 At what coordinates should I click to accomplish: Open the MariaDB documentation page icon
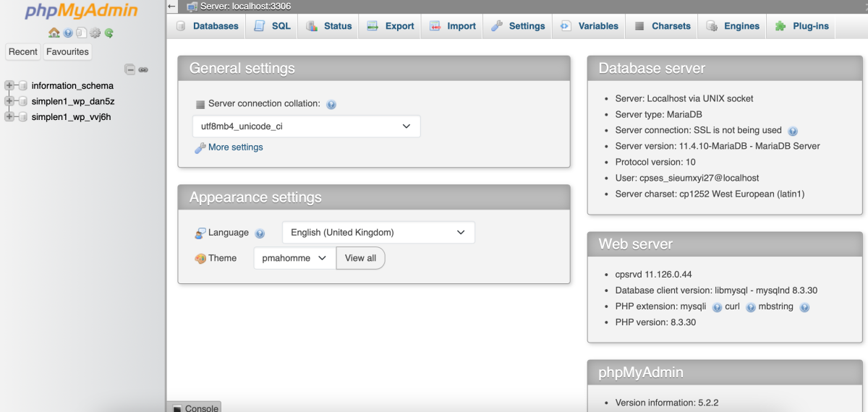81,33
